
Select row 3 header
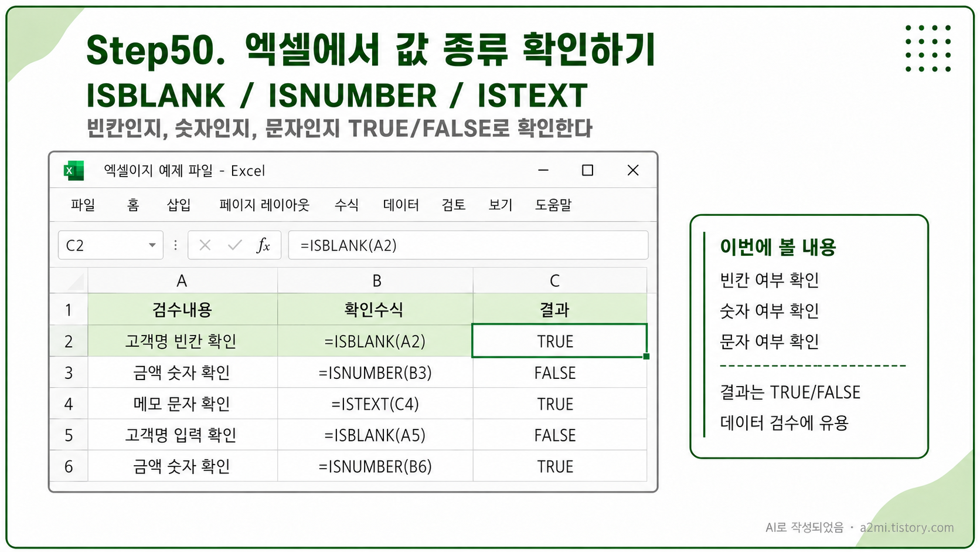click(69, 372)
